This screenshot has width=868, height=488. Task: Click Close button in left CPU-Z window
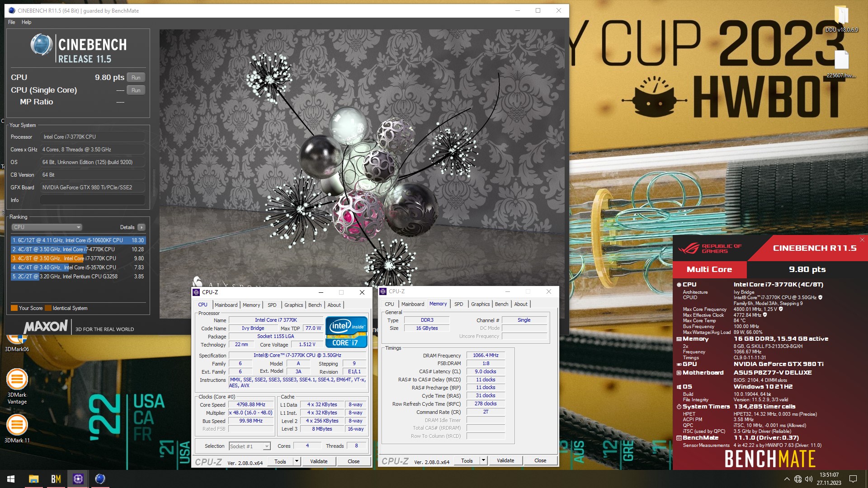[x=354, y=461]
